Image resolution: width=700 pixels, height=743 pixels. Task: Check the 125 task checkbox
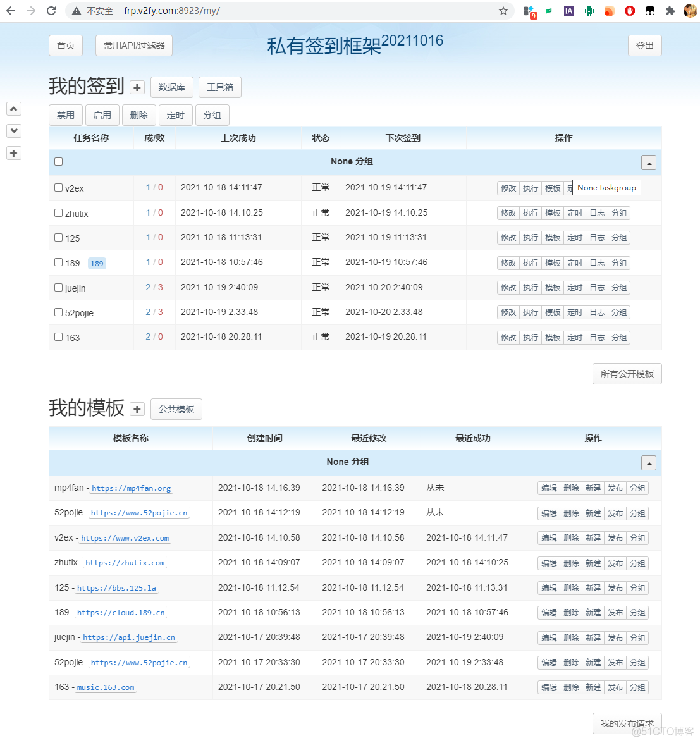pyautogui.click(x=58, y=237)
